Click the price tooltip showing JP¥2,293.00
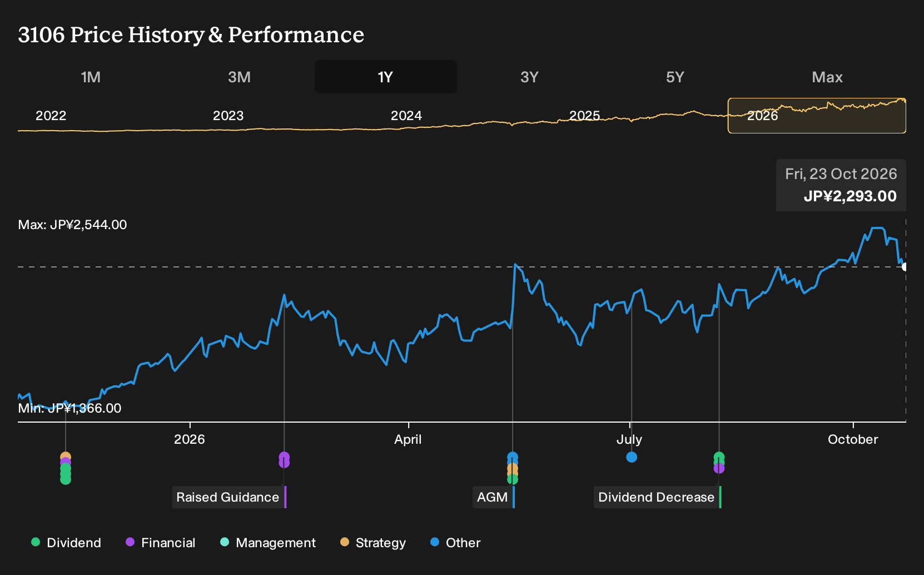The height and width of the screenshot is (575, 924). click(x=841, y=185)
